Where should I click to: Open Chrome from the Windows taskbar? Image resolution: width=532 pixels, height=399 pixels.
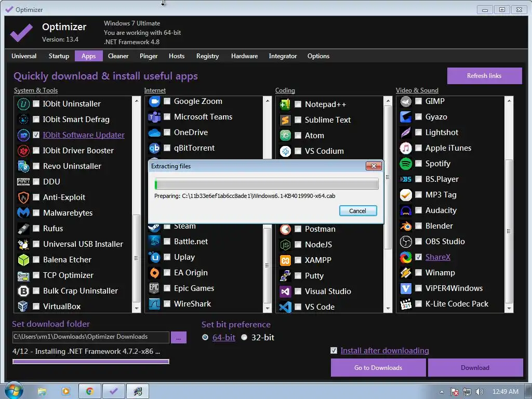coord(89,391)
